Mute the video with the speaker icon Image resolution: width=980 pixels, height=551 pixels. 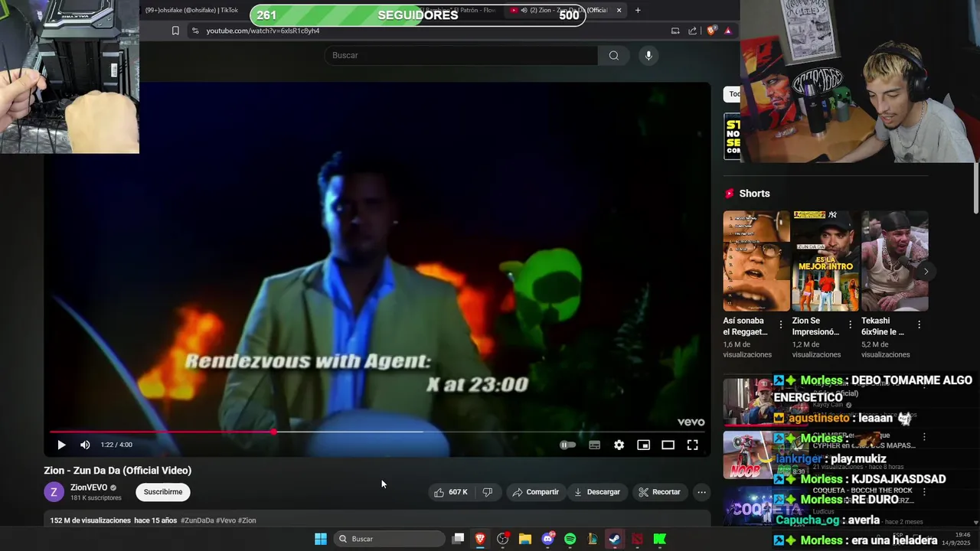coord(85,445)
